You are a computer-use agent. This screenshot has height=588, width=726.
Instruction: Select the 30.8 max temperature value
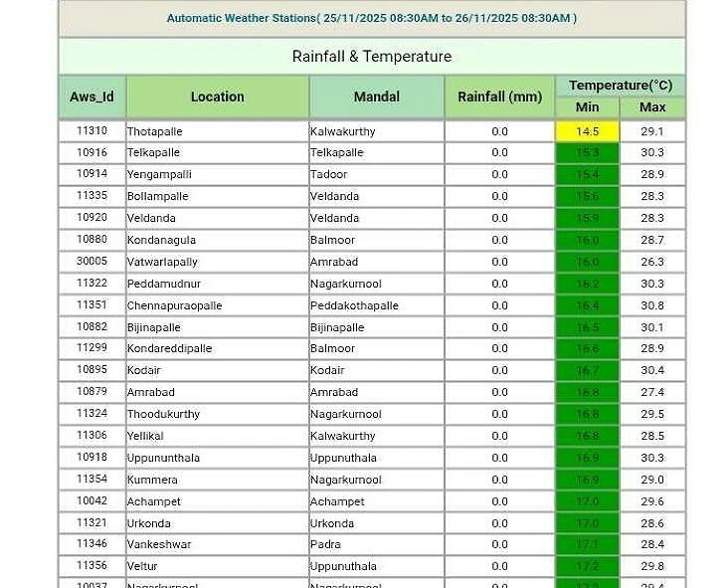point(652,305)
